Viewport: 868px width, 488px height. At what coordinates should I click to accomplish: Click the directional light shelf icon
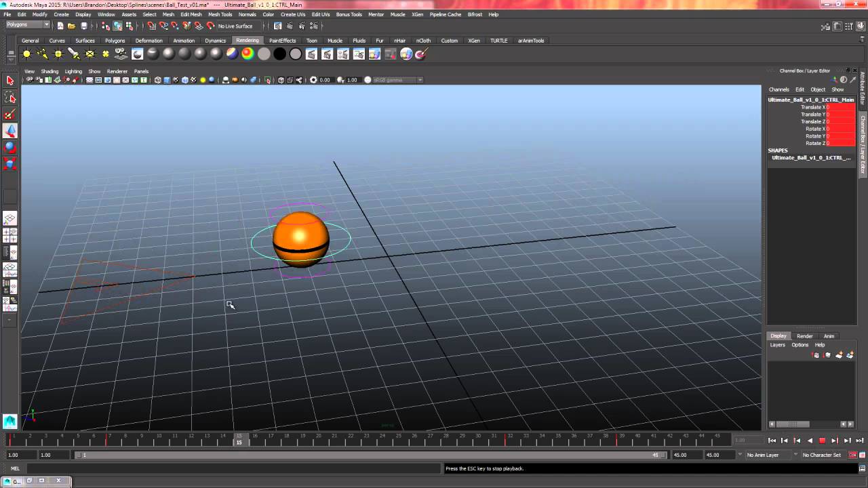(x=42, y=54)
